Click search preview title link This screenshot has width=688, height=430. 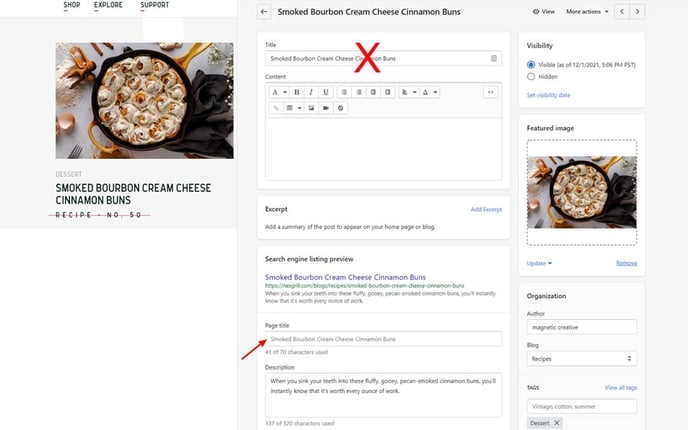pyautogui.click(x=345, y=277)
